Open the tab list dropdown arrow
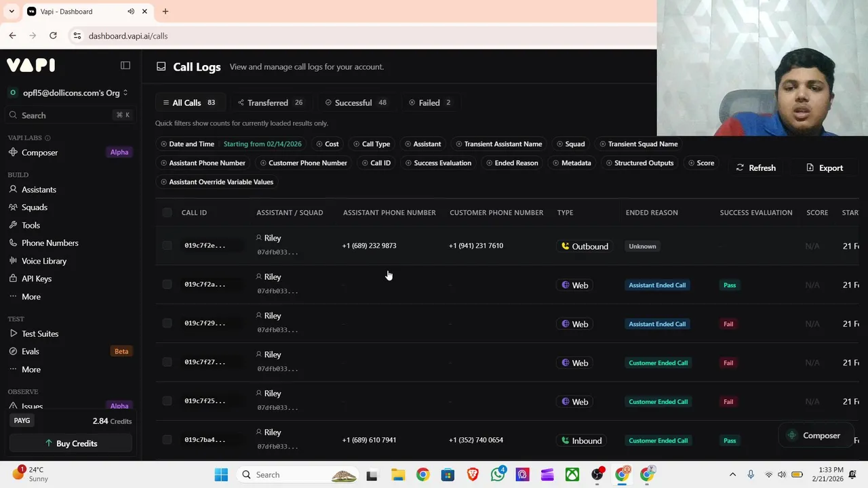This screenshot has width=868, height=488. 12,12
